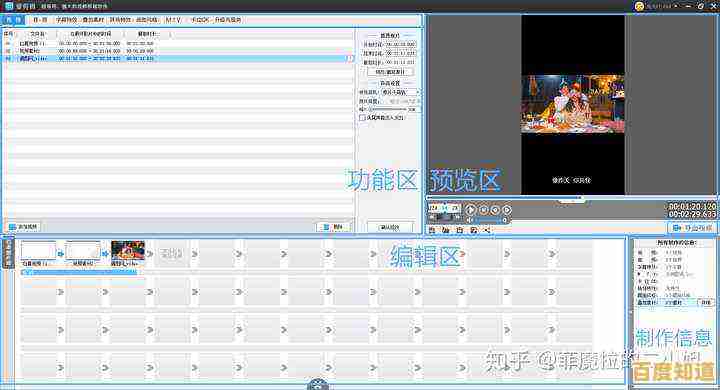Click the new project icon below the preview
720x390 pixels.
[x=432, y=230]
